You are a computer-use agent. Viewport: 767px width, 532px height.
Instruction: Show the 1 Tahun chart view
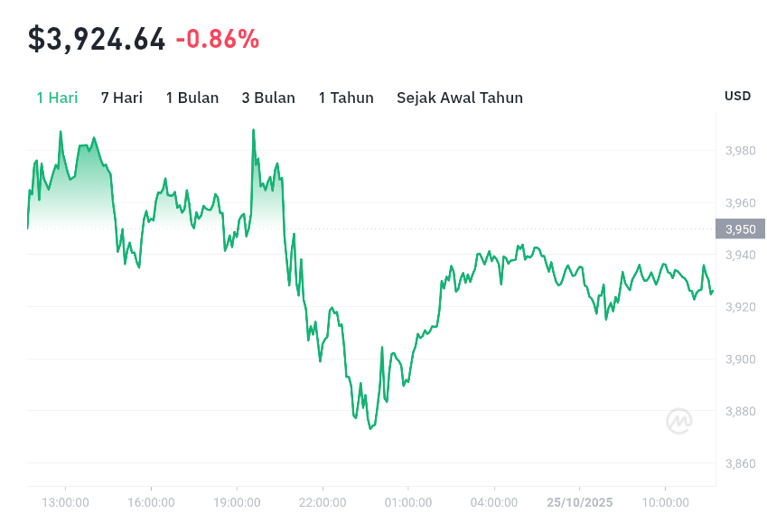pos(346,98)
